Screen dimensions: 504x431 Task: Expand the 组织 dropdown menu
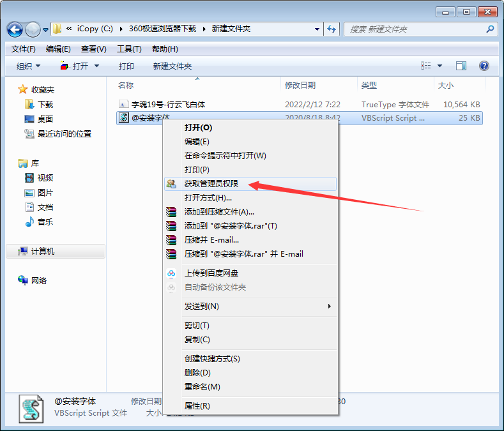(28, 66)
